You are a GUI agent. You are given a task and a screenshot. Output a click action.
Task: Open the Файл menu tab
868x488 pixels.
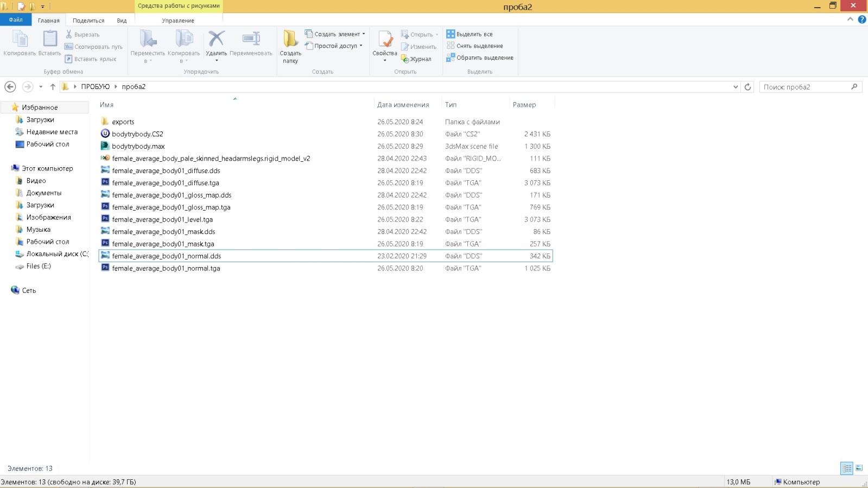point(16,20)
